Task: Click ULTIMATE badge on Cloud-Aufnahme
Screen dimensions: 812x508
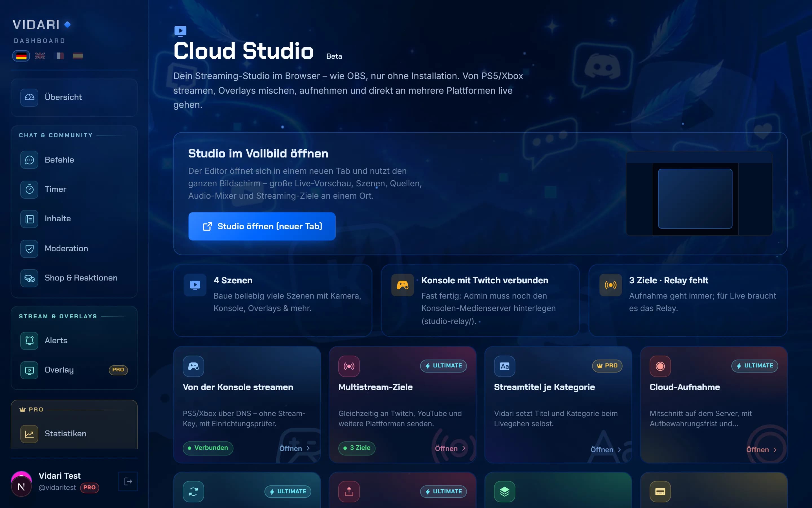Action: pyautogui.click(x=754, y=366)
